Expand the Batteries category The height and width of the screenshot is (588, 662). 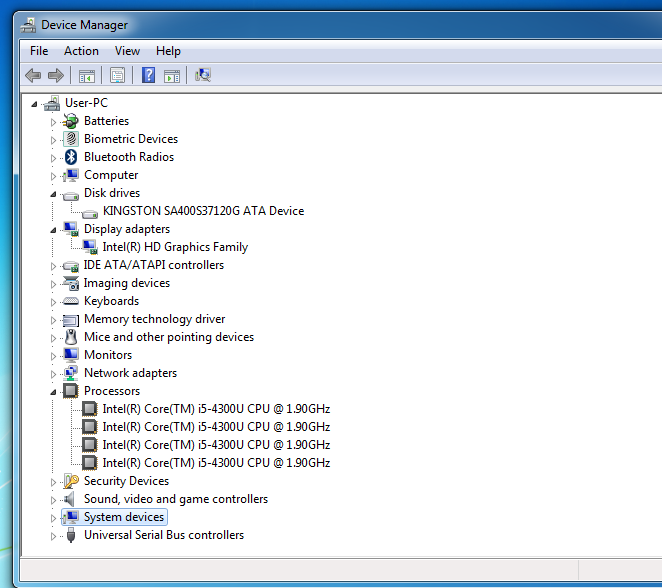53,122
